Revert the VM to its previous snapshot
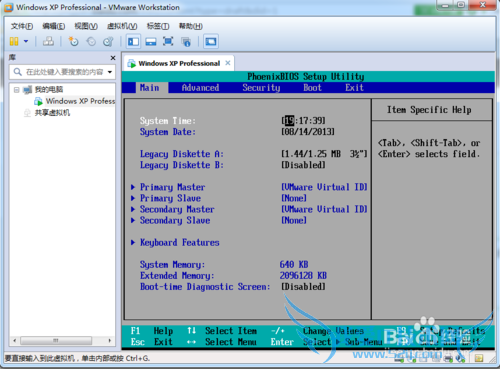 [91, 41]
